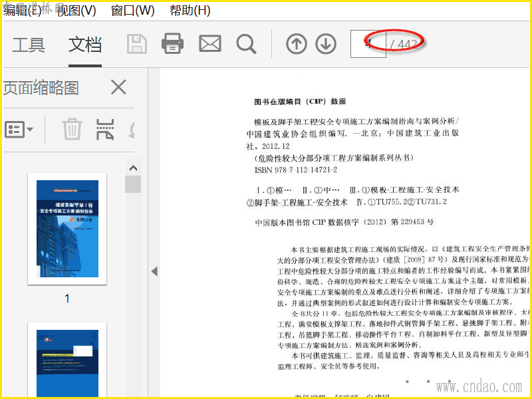Click the print icon
Screen dimensions: 532x399
tap(172, 43)
